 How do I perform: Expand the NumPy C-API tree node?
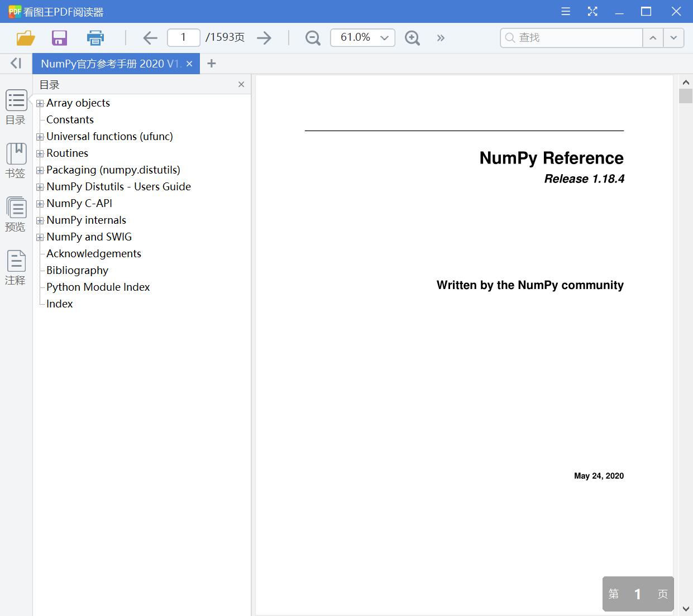coord(40,204)
